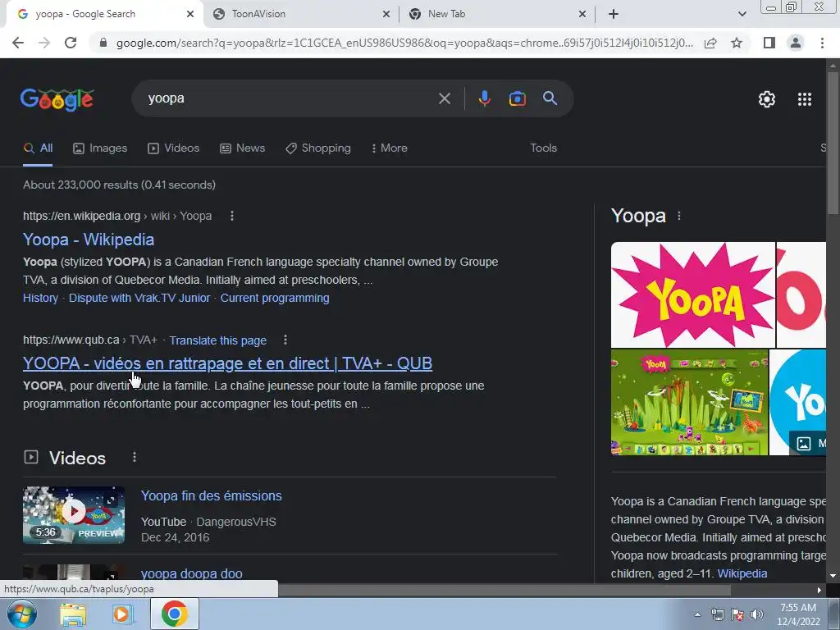Click the network status tray icon
The width and height of the screenshot is (840, 630).
pyautogui.click(x=717, y=614)
